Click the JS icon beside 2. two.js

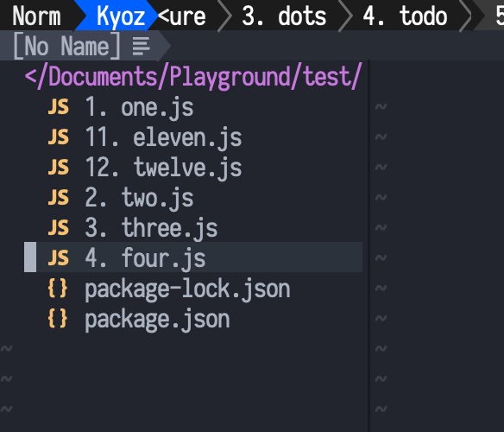click(58, 197)
